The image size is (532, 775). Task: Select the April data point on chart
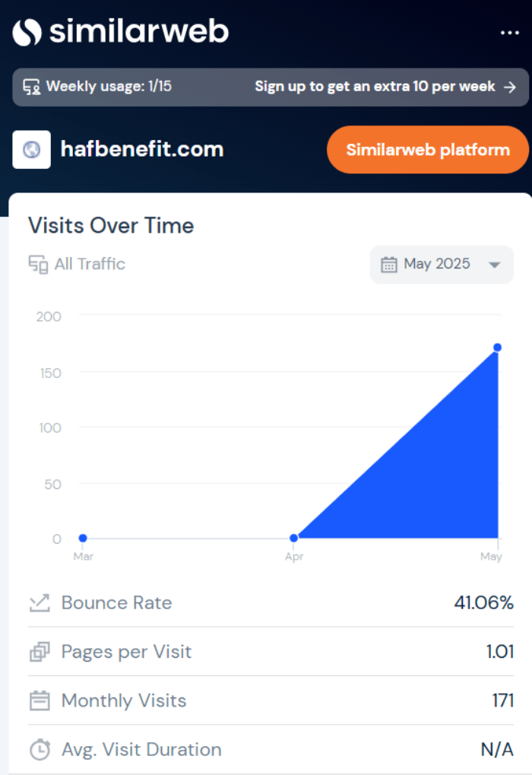[x=294, y=538]
